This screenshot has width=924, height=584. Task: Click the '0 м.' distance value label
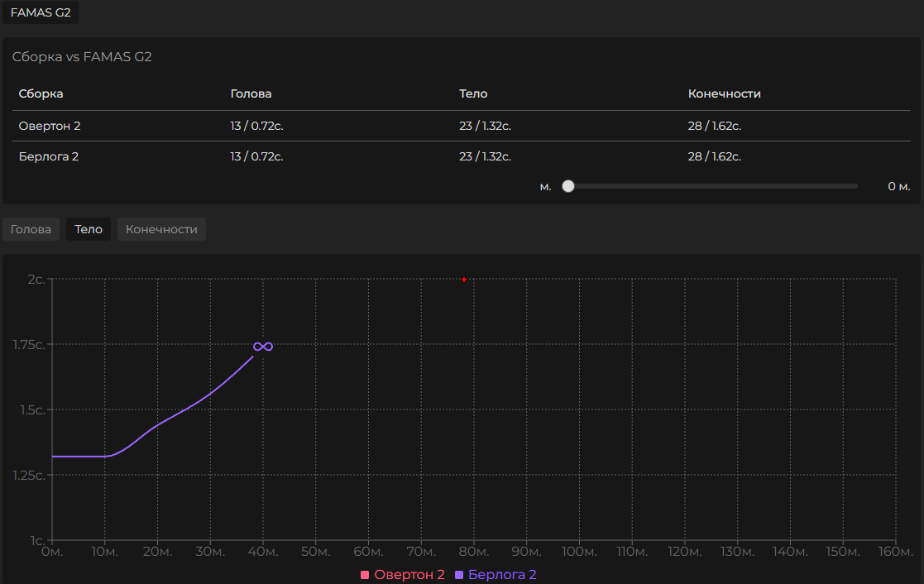(898, 186)
